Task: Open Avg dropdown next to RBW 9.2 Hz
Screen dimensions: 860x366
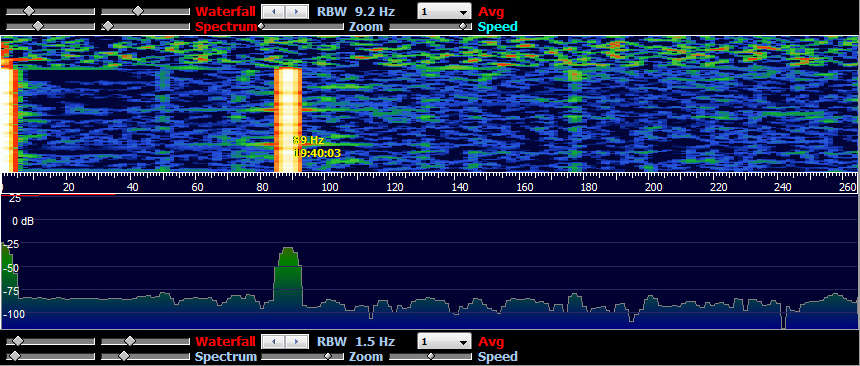Action: tap(444, 12)
